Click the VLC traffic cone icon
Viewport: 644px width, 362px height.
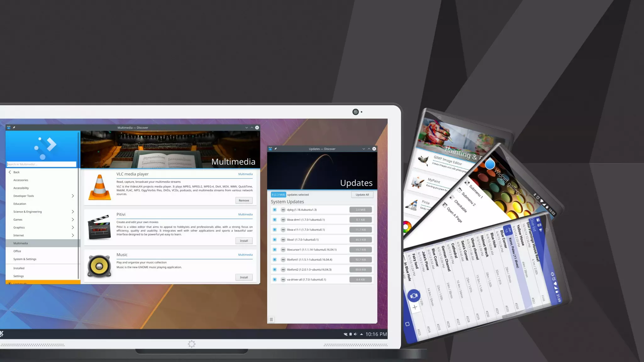click(x=99, y=187)
